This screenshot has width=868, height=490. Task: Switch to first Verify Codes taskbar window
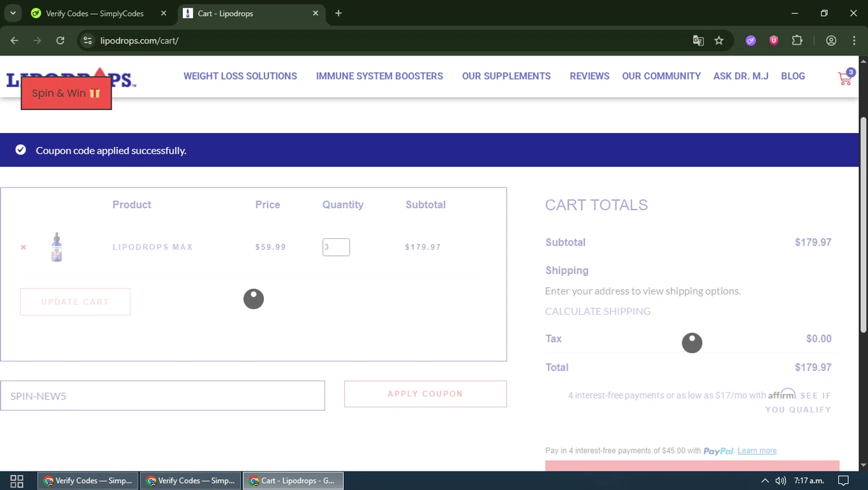[x=88, y=481]
